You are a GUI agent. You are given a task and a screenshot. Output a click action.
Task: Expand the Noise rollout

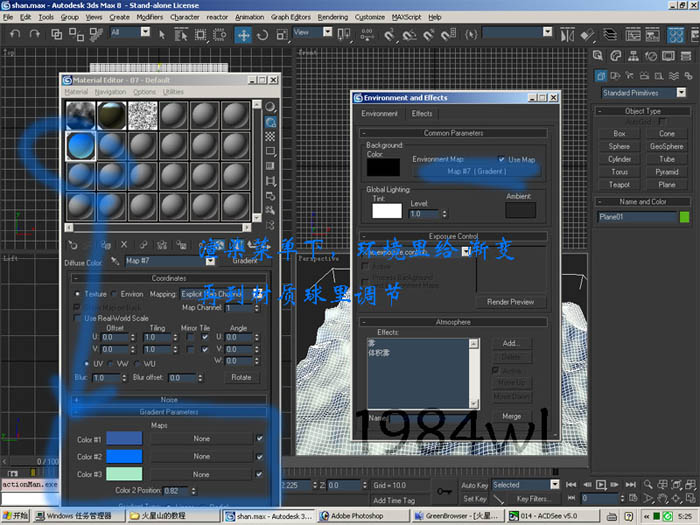[169, 400]
